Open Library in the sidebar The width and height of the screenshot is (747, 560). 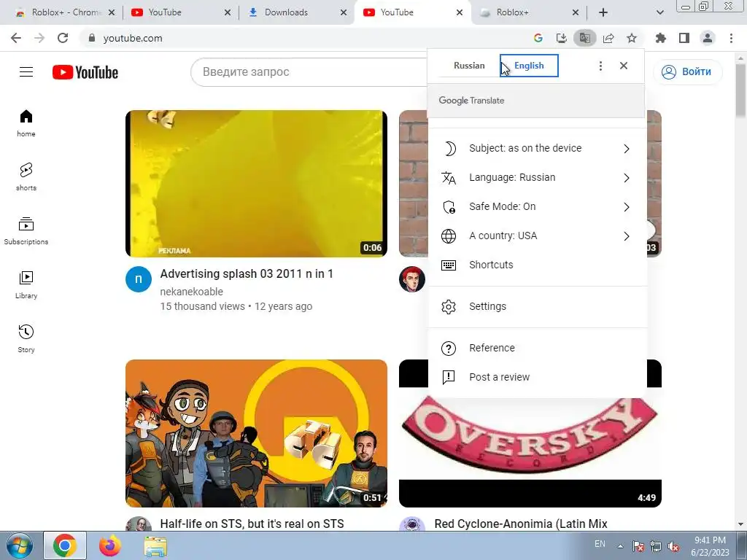tap(26, 285)
